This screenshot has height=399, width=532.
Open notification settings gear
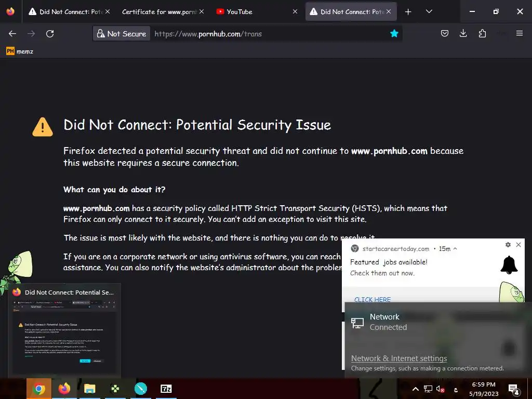coord(508,245)
